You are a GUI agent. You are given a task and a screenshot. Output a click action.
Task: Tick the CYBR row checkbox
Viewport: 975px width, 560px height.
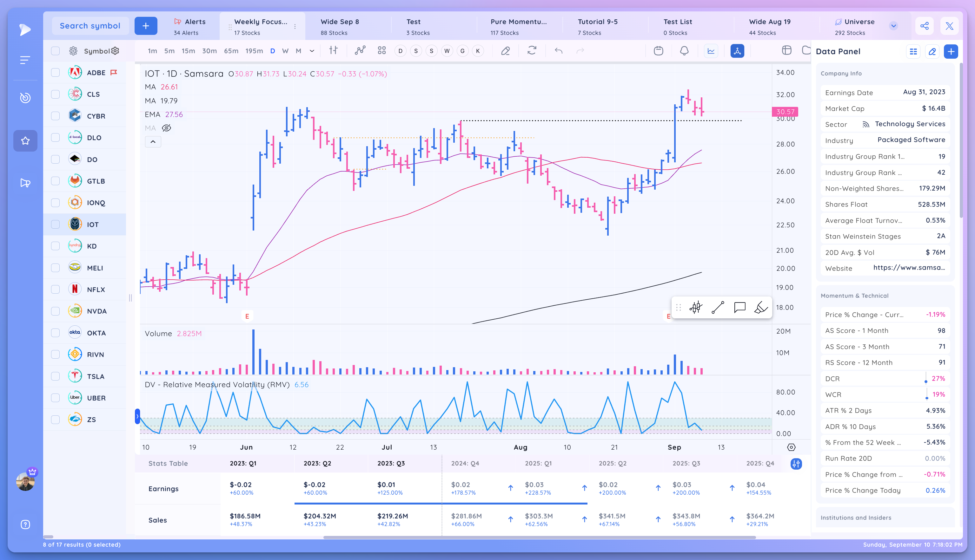56,116
